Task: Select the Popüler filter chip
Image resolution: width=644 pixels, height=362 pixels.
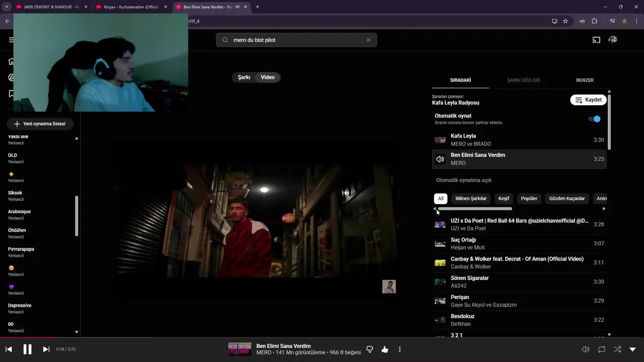Action: point(529,199)
